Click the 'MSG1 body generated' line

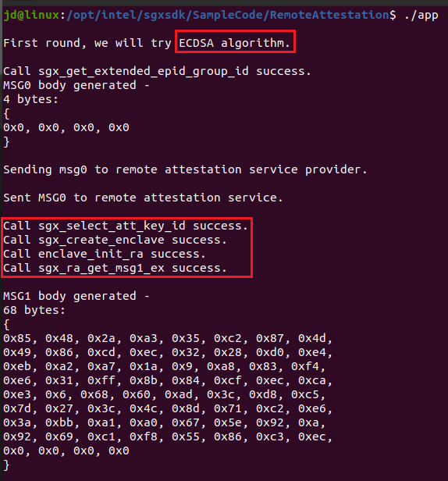point(76,297)
